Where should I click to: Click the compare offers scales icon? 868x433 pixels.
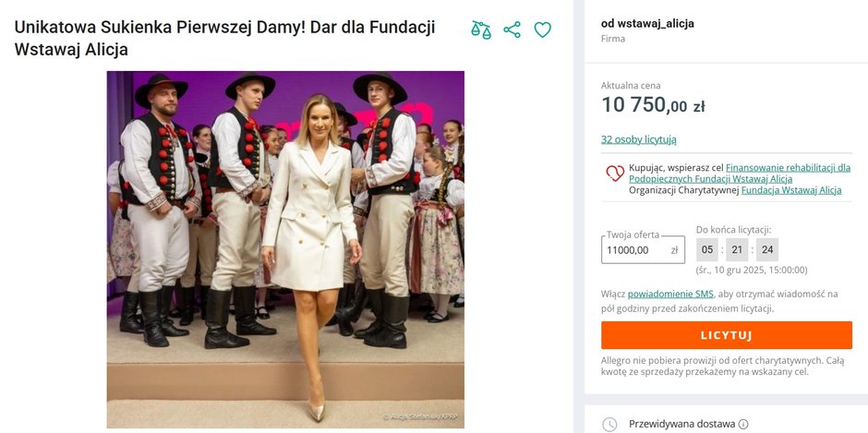481,30
